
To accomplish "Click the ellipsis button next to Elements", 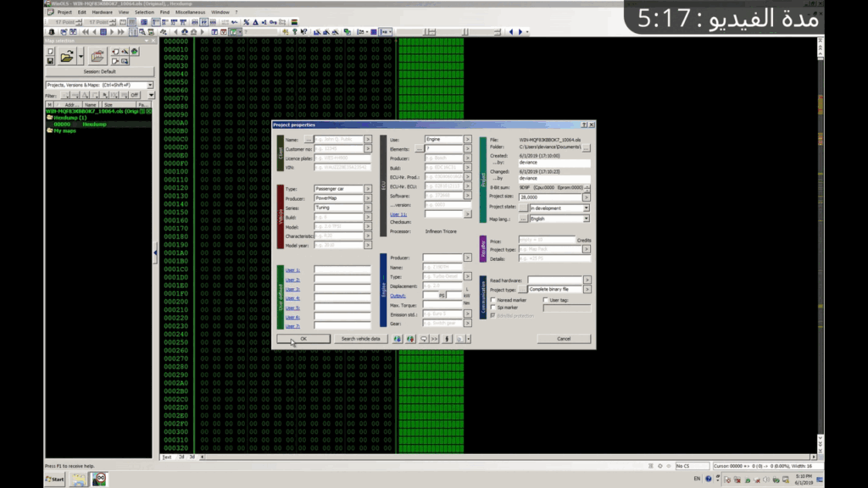I will tap(418, 148).
